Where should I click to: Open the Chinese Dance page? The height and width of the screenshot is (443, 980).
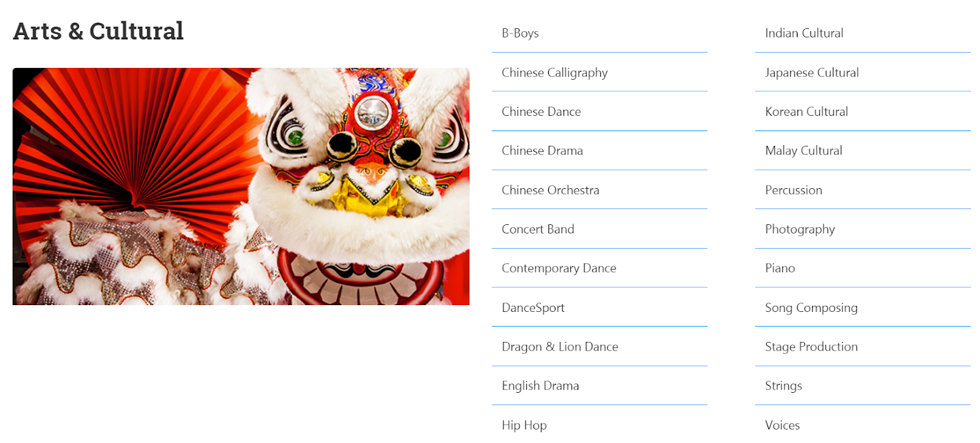point(541,112)
